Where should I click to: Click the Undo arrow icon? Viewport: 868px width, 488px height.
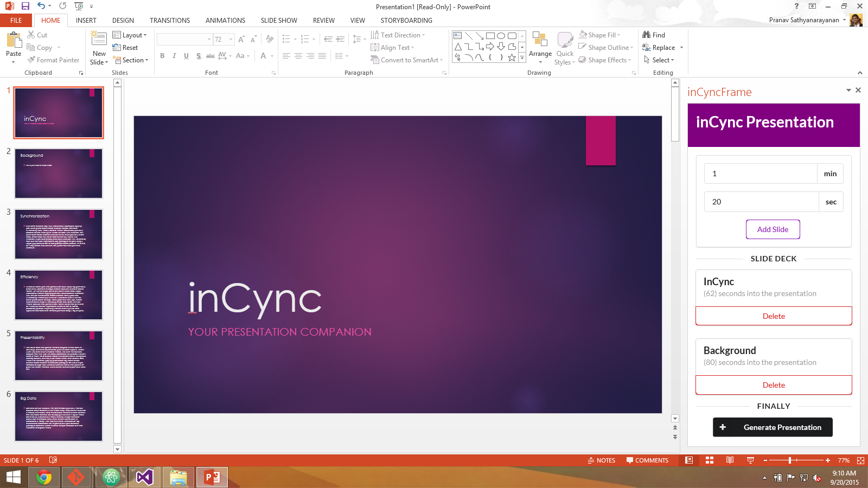[42, 6]
